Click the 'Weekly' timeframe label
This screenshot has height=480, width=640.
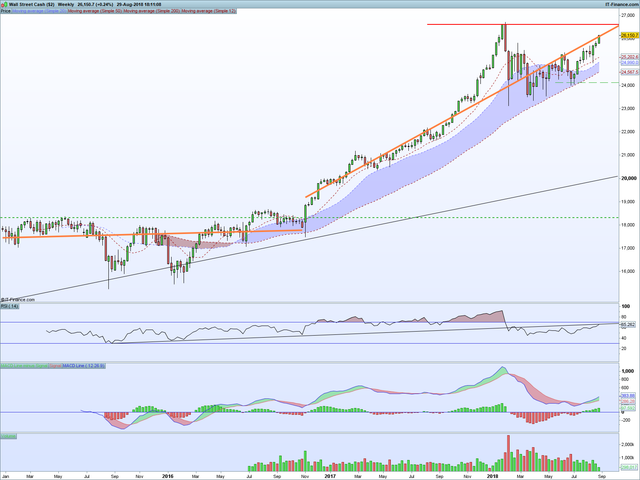66,4
